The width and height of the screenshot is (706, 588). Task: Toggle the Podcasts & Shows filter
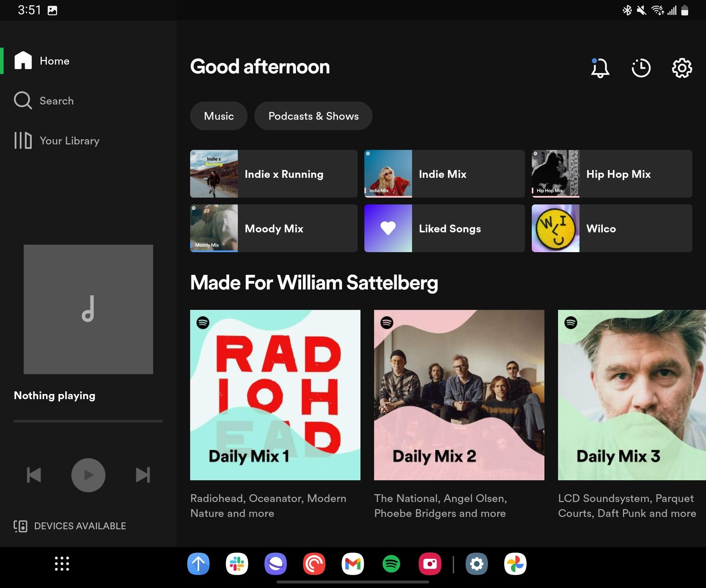click(313, 116)
